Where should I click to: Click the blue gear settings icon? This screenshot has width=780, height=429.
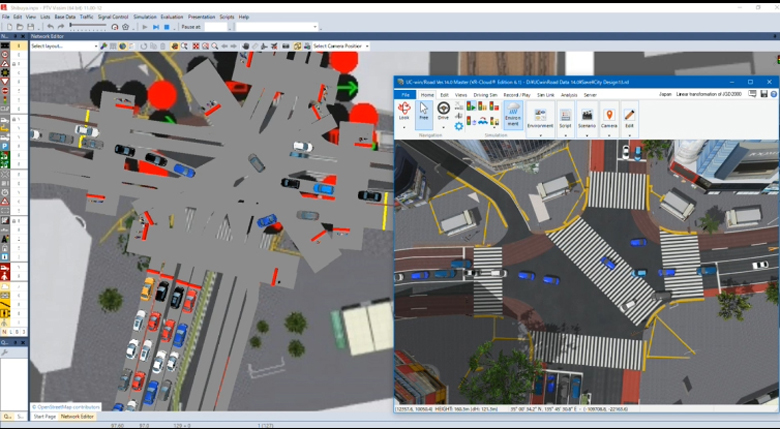point(459,126)
